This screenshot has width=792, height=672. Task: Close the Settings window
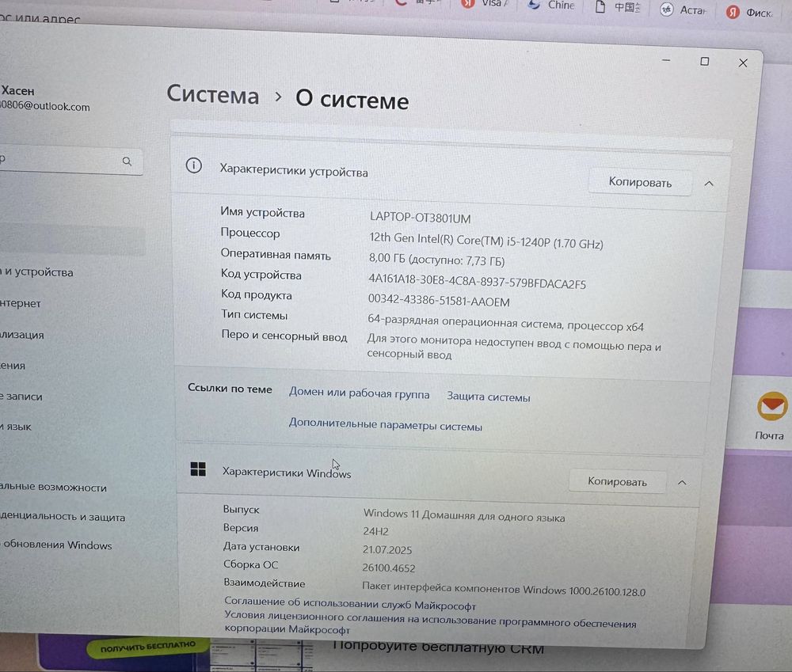[x=743, y=63]
